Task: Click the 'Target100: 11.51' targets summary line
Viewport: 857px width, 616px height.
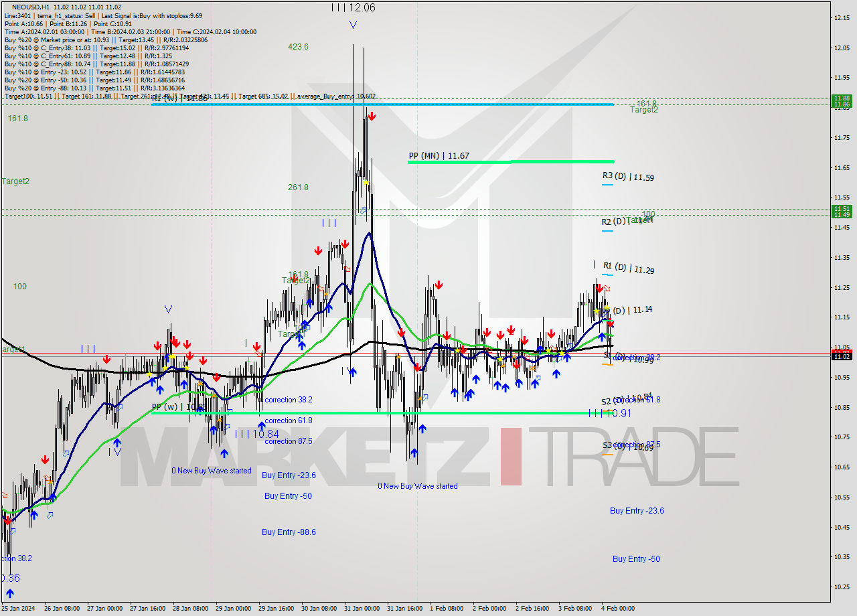Action: pos(189,96)
